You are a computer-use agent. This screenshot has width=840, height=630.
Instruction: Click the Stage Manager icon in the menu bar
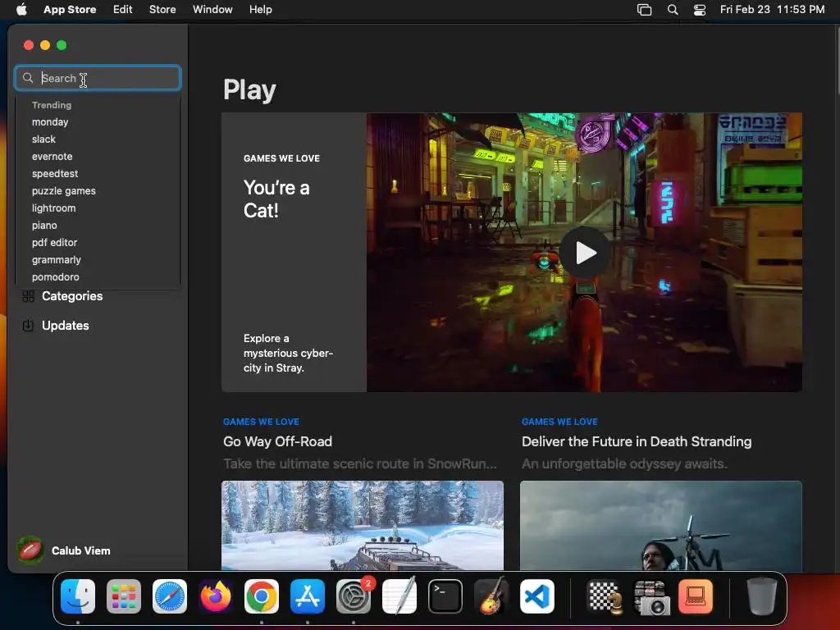(x=645, y=10)
